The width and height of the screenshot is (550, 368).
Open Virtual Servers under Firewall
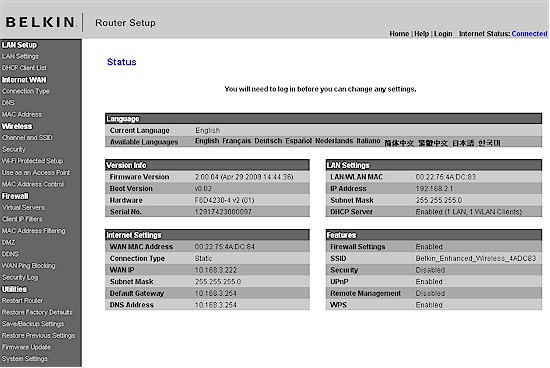point(23,208)
